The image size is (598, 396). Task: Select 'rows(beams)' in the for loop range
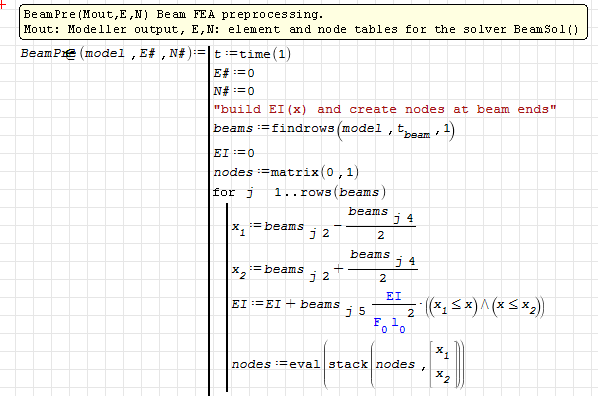343,192
